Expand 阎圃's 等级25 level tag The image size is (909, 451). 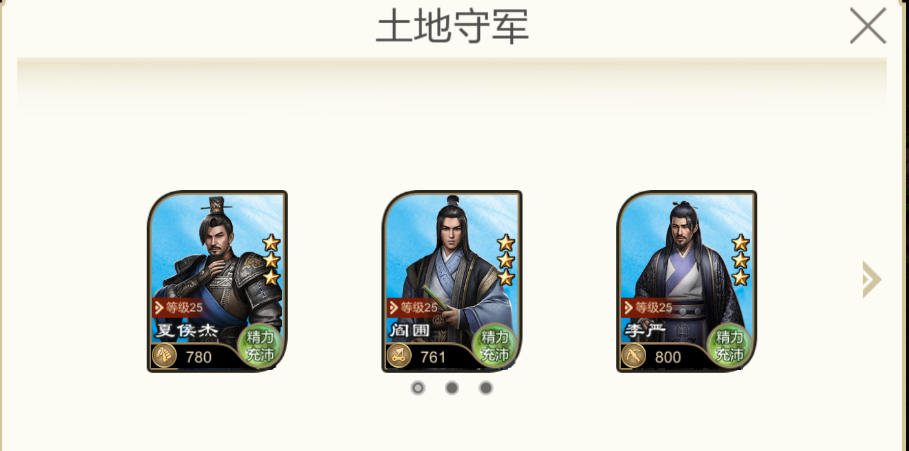pos(413,308)
